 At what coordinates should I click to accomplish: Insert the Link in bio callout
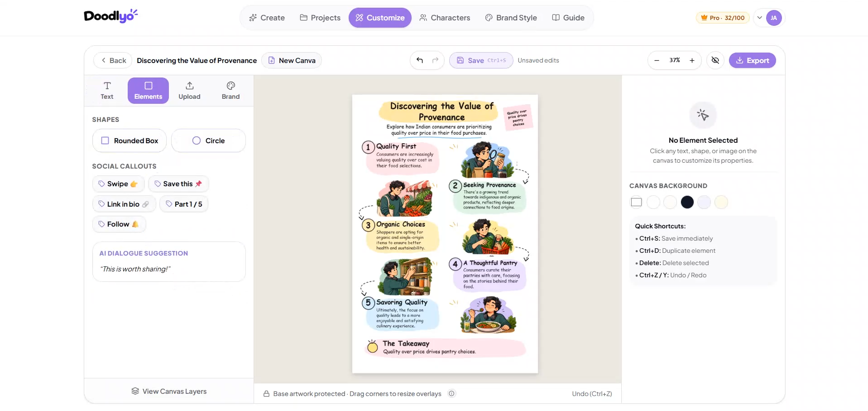tap(124, 204)
